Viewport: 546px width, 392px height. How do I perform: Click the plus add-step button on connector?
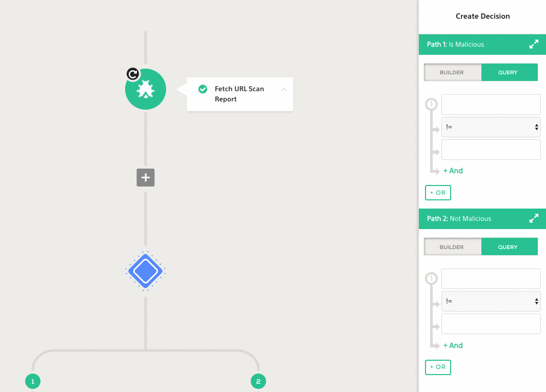pyautogui.click(x=146, y=177)
